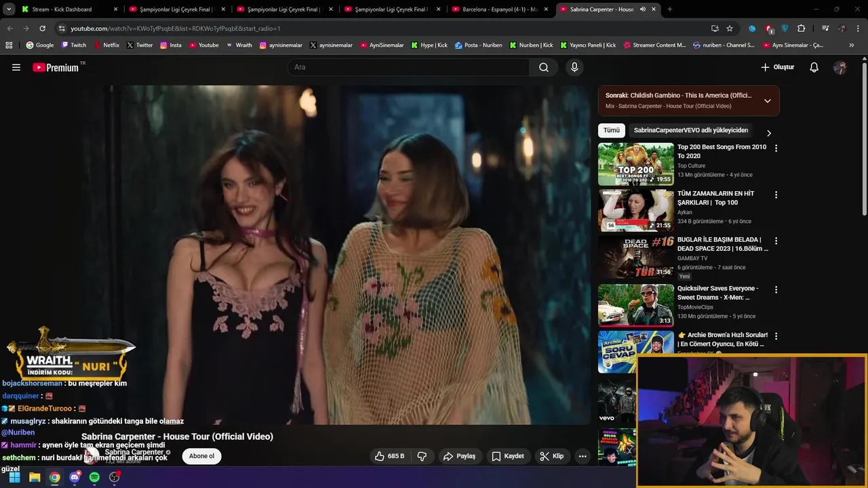Open options for Archie Brown'a Hızlı Sorular video

click(776, 335)
